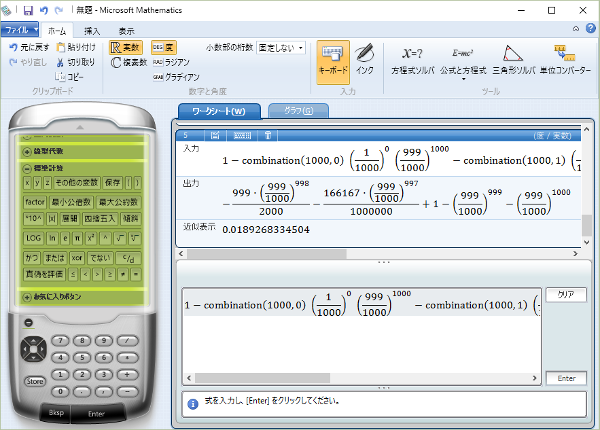This screenshot has width=600, height=430.
Task: Select 複素数 complex number mode
Action: [129, 62]
